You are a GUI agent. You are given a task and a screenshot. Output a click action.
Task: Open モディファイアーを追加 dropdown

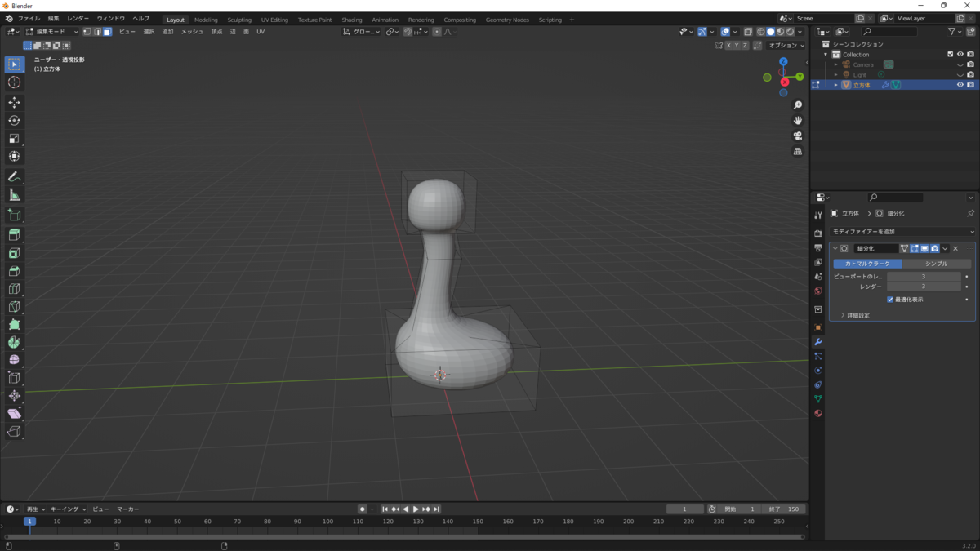click(902, 232)
